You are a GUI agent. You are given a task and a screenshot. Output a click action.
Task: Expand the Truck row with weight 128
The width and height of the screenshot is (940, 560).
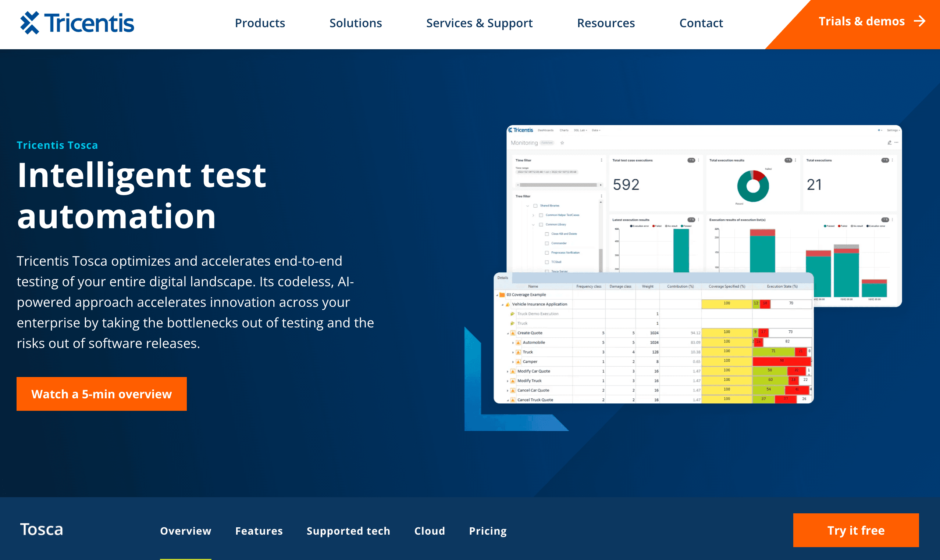[513, 352]
